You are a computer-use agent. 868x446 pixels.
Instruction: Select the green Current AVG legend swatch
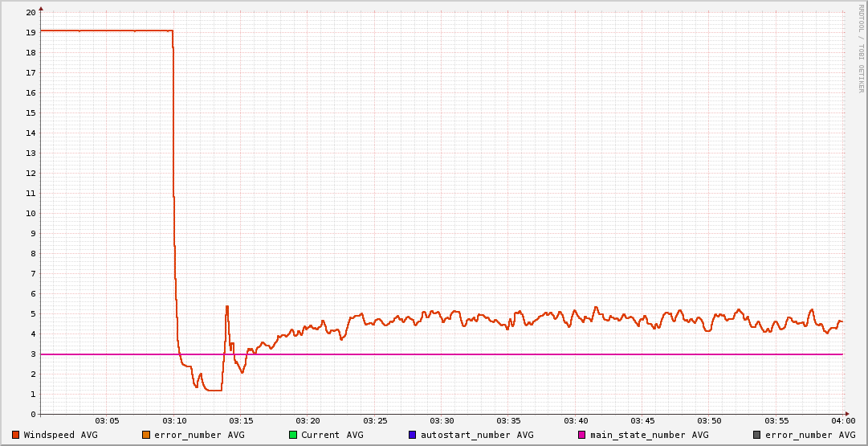293,435
